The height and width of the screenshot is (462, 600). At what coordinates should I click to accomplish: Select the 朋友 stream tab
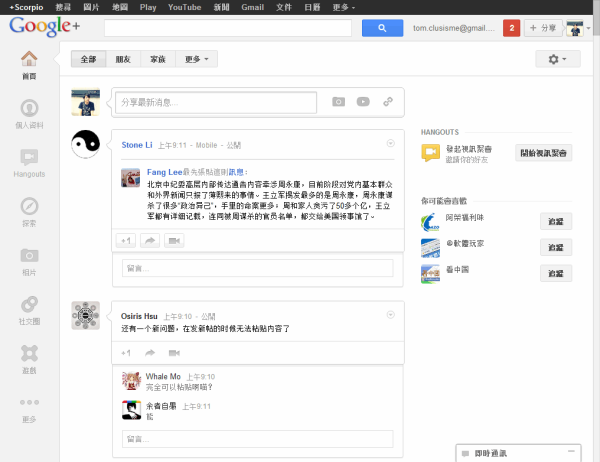123,59
